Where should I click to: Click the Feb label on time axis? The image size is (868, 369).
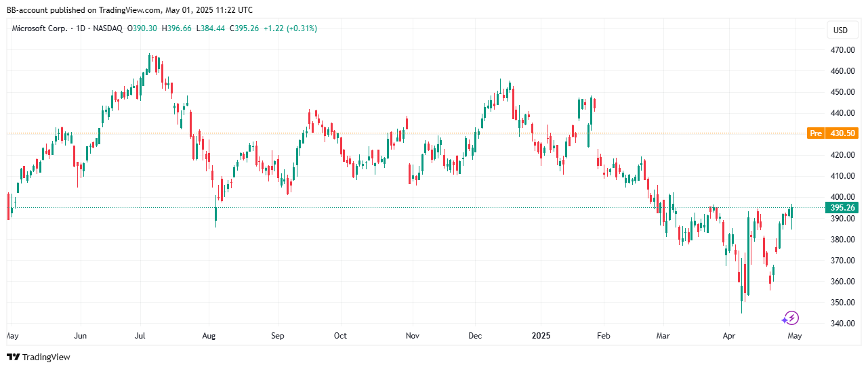[603, 336]
